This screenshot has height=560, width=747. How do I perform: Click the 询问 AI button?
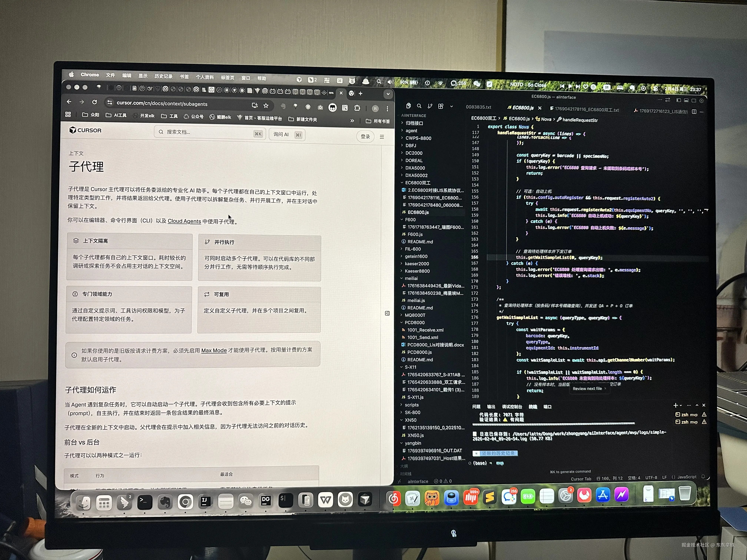point(287,134)
